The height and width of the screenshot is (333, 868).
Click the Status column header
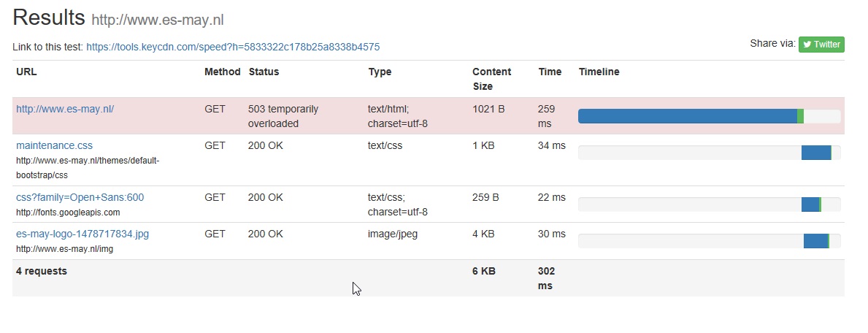264,72
